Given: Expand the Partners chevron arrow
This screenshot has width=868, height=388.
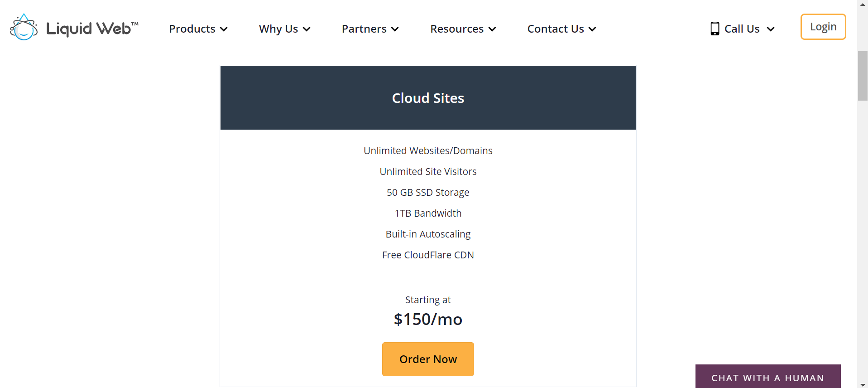Looking at the screenshot, I should 395,29.
